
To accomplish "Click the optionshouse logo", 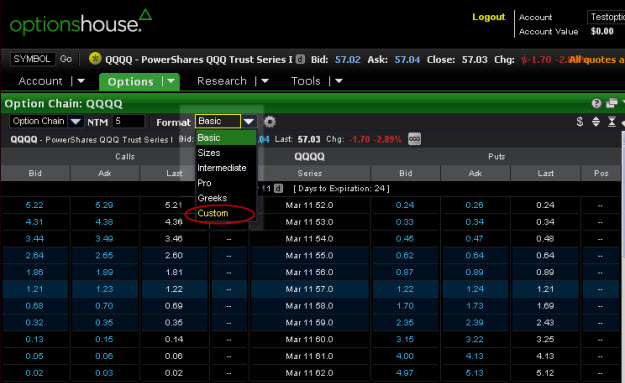I will coord(81,22).
